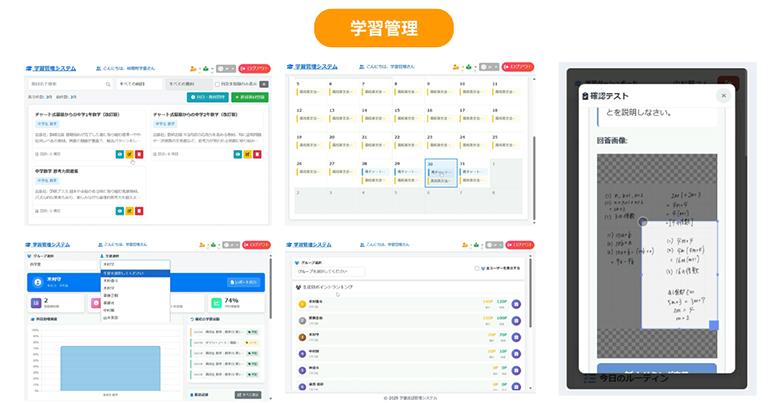Image resolution: width=768 pixels, height=403 pixels.
Task: Open the すべての科目 filter dropdown
Action: click(138, 85)
